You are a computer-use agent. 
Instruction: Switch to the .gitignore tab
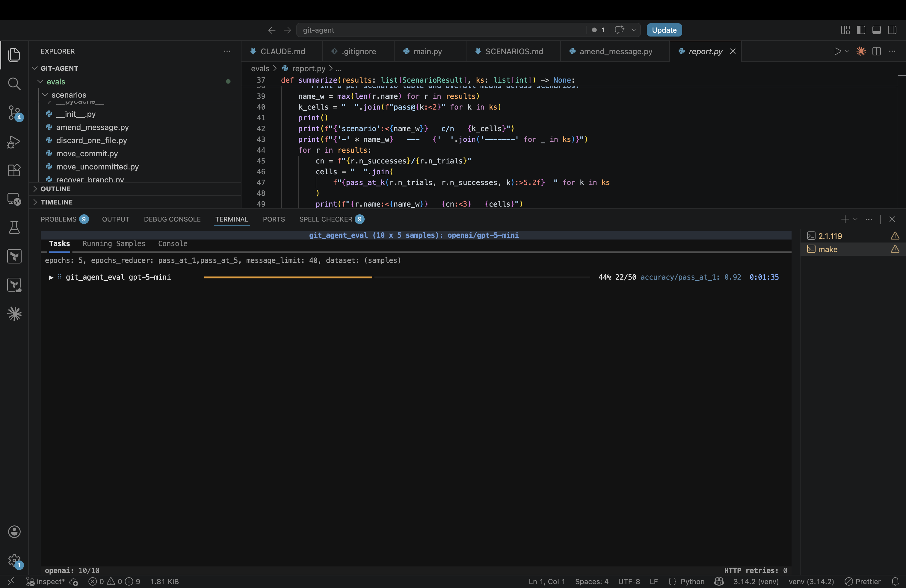pos(358,51)
